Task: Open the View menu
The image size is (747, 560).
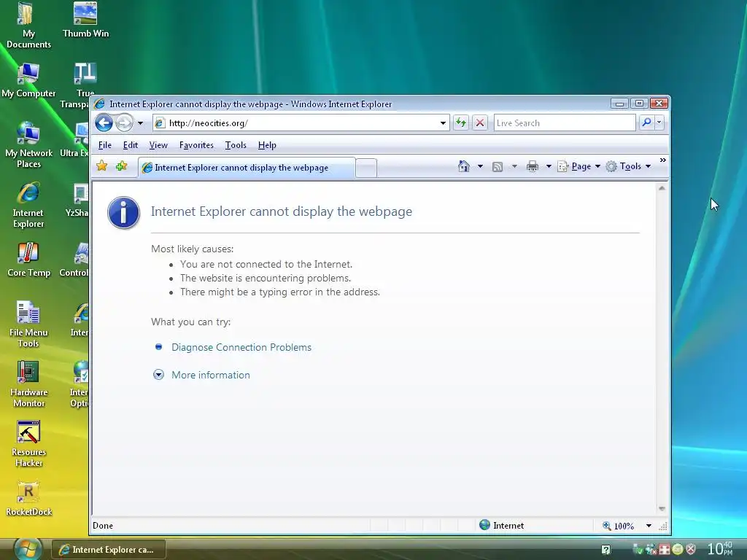Action: click(x=158, y=145)
